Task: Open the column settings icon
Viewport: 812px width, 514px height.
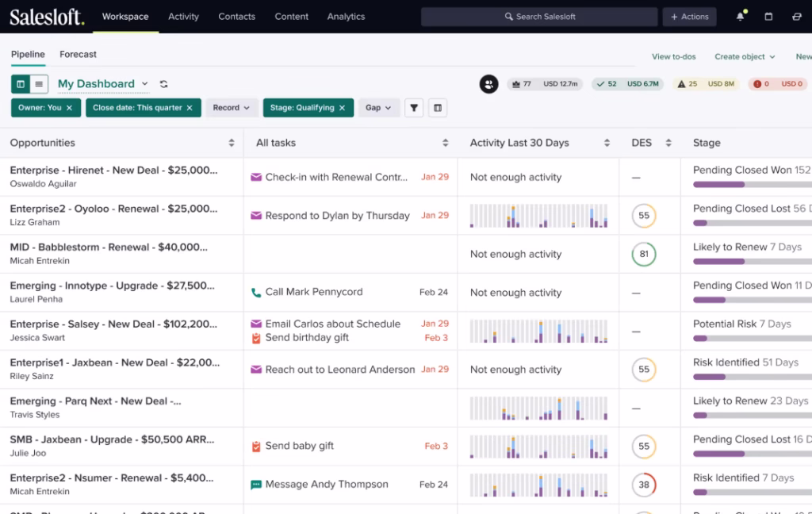Action: (438, 108)
